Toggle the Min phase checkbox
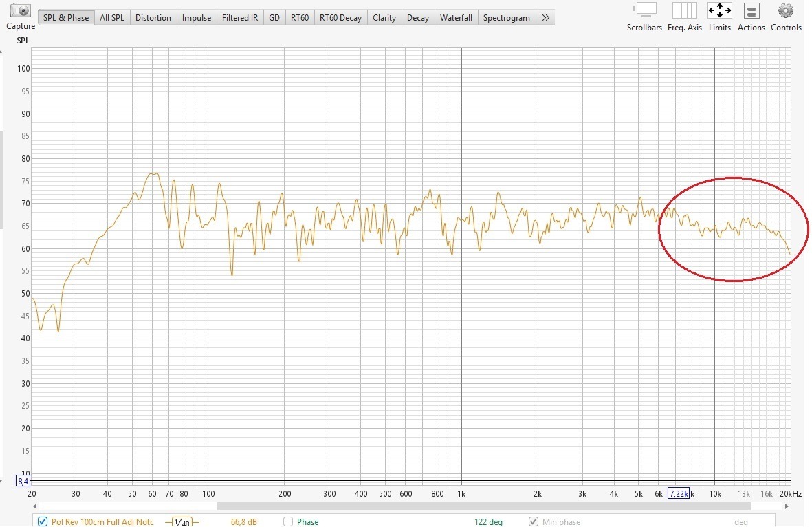This screenshot has width=812, height=527. 534,521
